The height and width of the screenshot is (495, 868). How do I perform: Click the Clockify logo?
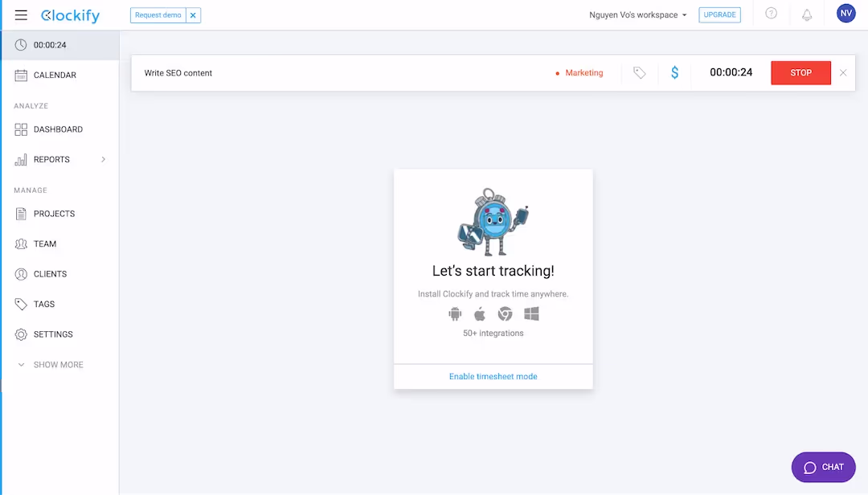[x=70, y=15]
